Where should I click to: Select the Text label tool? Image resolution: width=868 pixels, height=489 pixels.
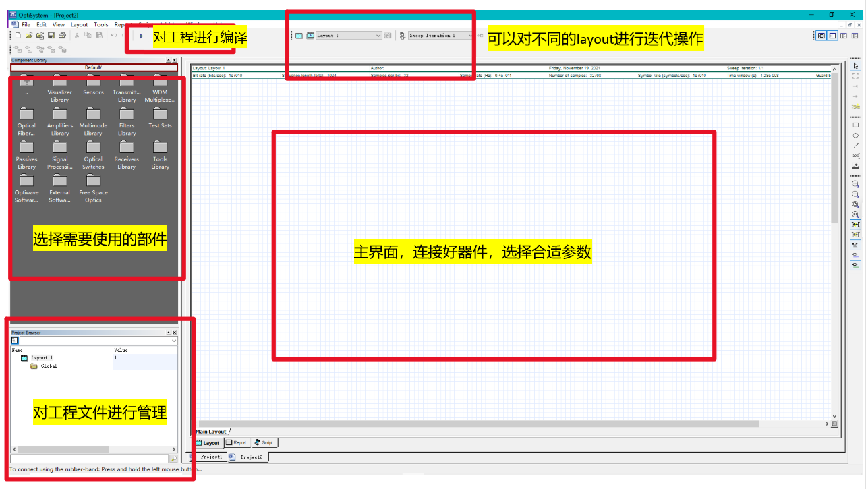point(856,156)
